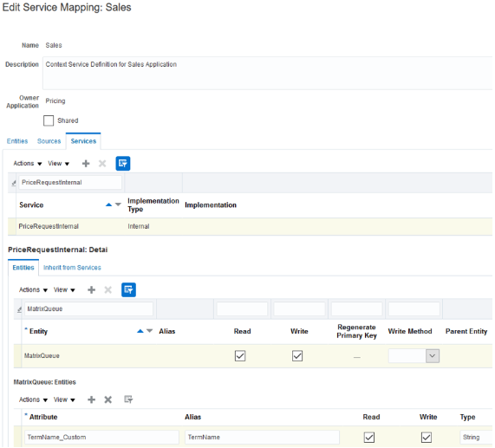Switch to the top Entities tab
495x448 pixels.
click(17, 141)
